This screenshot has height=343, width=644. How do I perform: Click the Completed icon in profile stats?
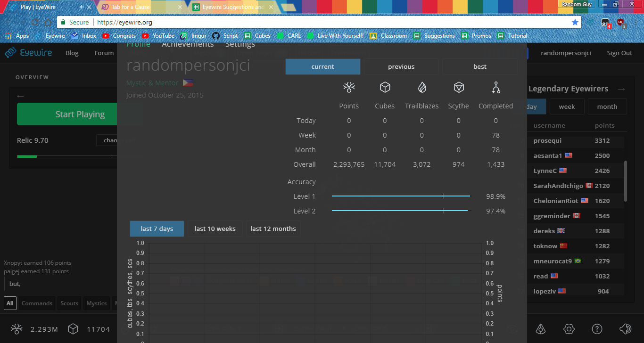[x=495, y=87]
